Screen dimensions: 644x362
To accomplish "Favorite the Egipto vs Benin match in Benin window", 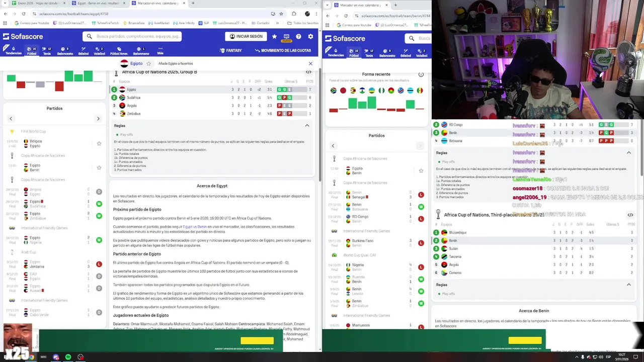I will [421, 170].
